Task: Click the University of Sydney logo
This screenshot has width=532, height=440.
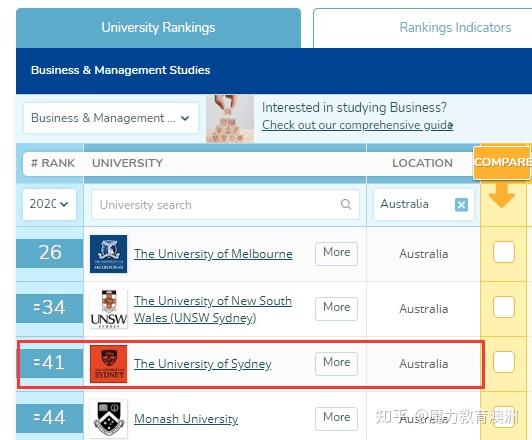Action: (x=109, y=364)
